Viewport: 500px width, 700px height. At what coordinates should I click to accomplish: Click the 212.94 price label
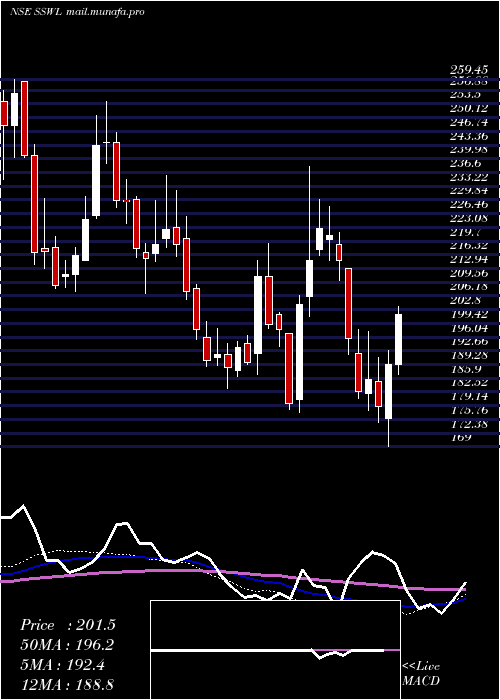tap(468, 259)
